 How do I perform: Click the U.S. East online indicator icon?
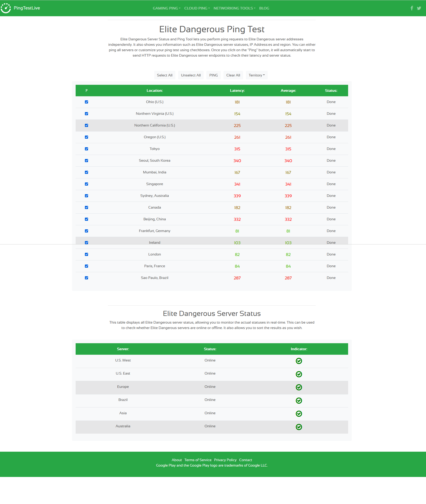click(x=299, y=374)
